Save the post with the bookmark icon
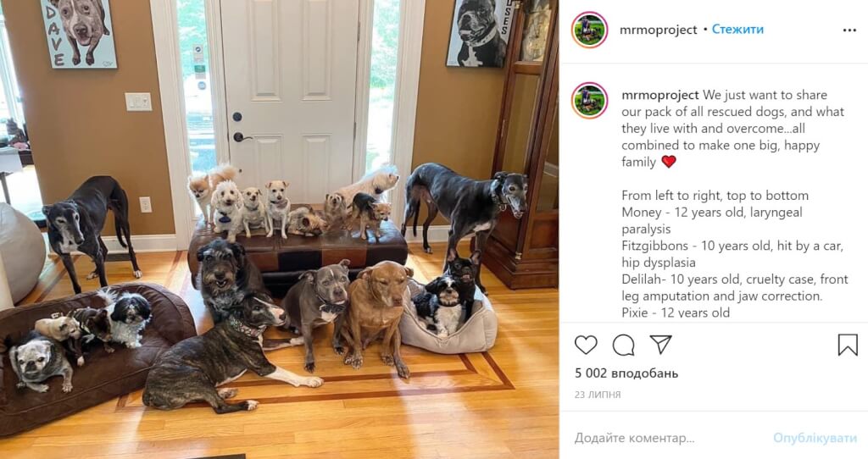This screenshot has height=459, width=868. click(x=848, y=345)
